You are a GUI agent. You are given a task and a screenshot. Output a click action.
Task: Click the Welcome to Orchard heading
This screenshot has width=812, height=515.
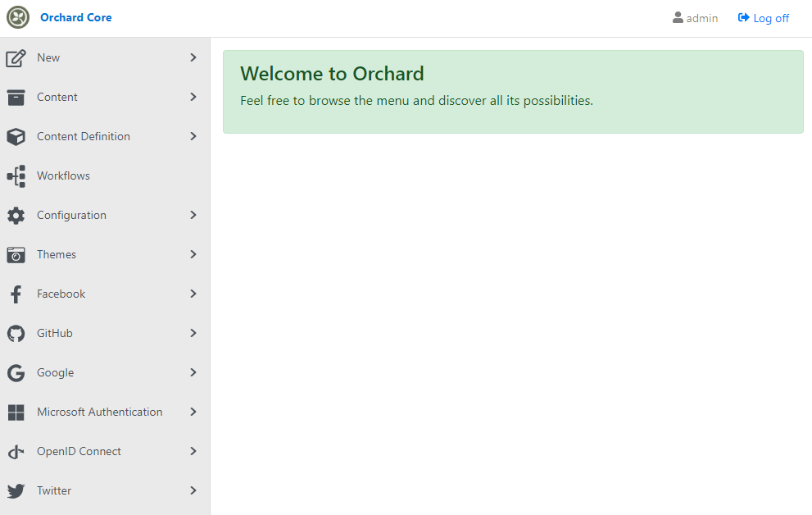point(332,74)
